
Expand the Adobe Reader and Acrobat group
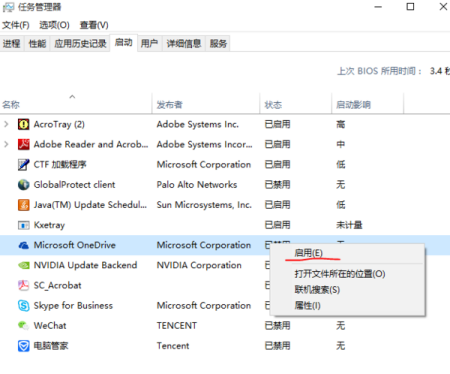pyautogui.click(x=6, y=144)
